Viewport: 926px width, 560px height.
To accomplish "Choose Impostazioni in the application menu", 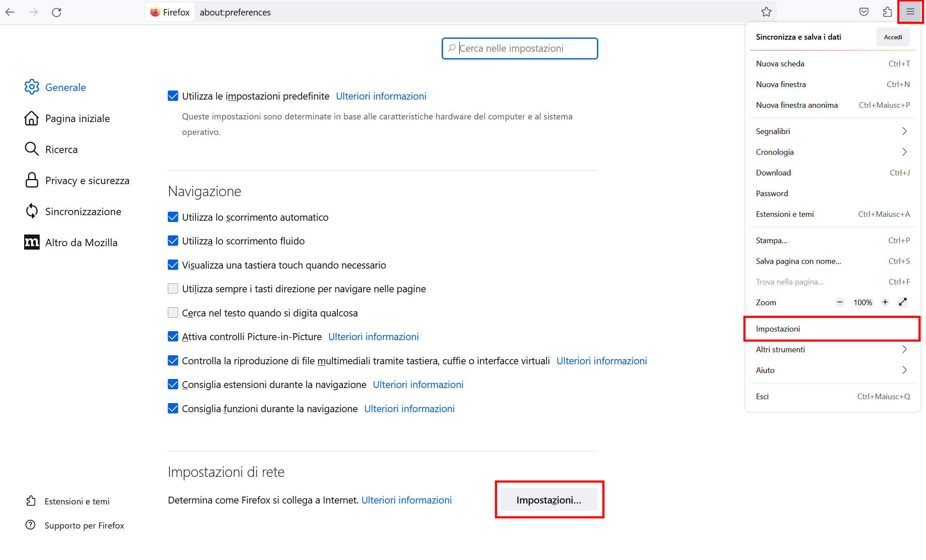I will point(778,328).
